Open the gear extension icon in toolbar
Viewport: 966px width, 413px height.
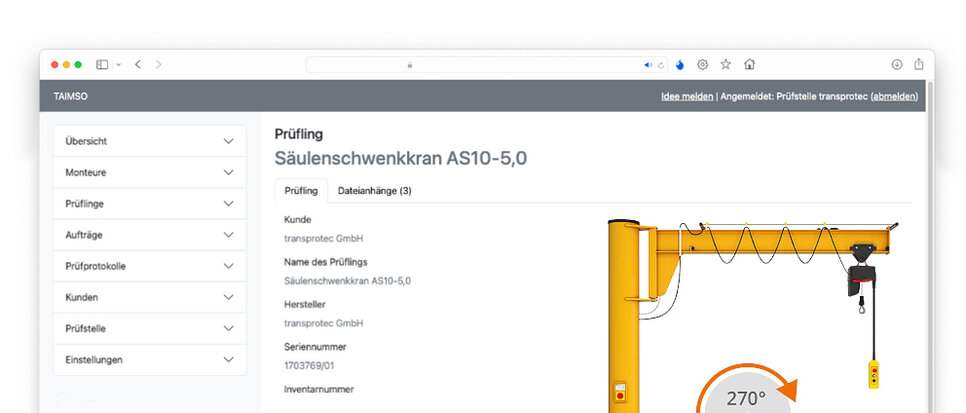pos(702,65)
